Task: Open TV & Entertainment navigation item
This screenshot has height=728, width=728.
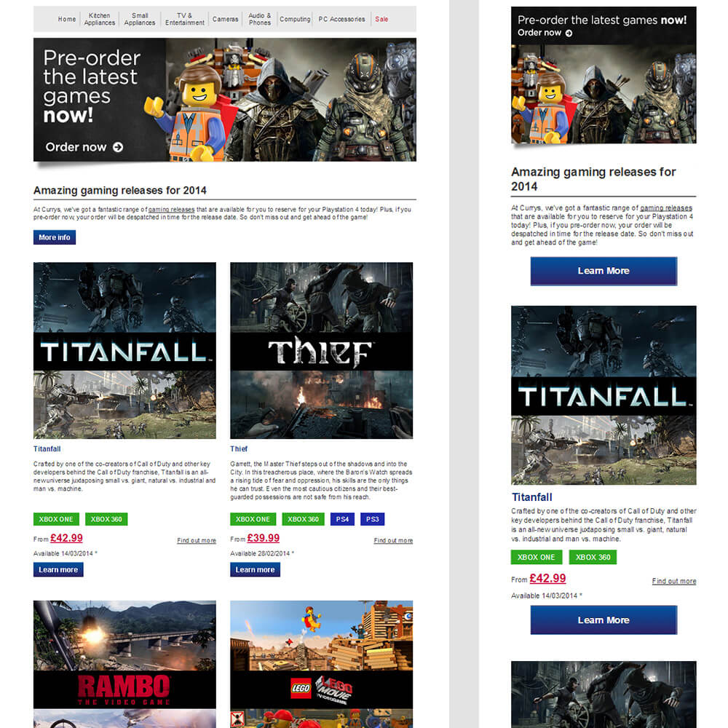Action: [185, 19]
